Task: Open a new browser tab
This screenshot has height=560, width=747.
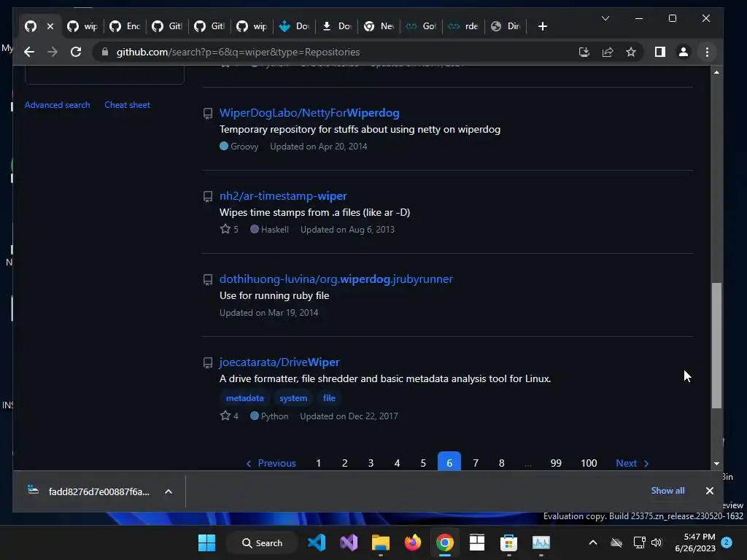Action: [543, 26]
